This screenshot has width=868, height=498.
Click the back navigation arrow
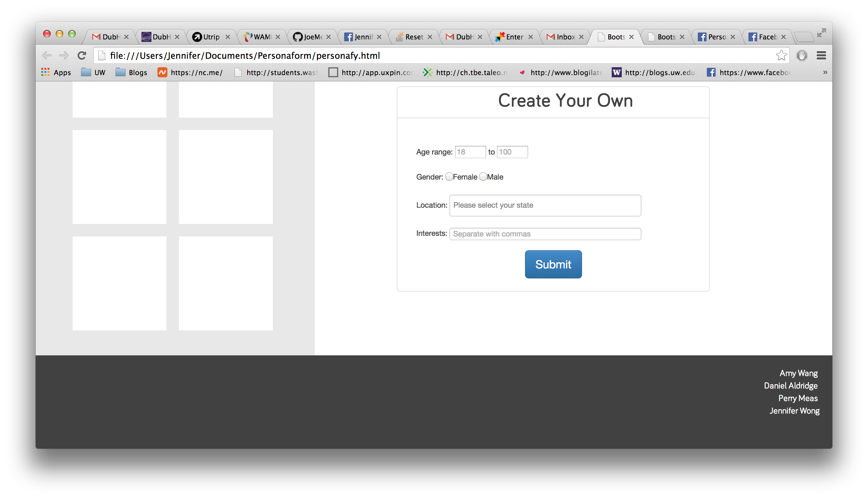coord(47,55)
